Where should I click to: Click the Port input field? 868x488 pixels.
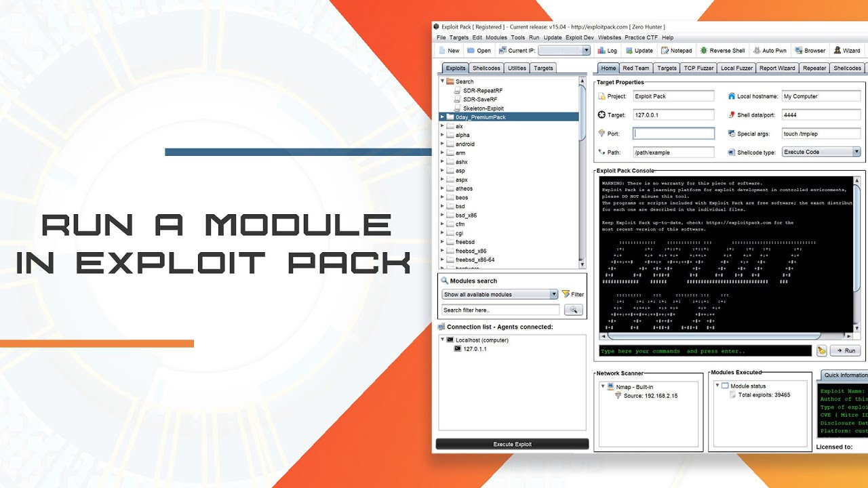pos(673,134)
